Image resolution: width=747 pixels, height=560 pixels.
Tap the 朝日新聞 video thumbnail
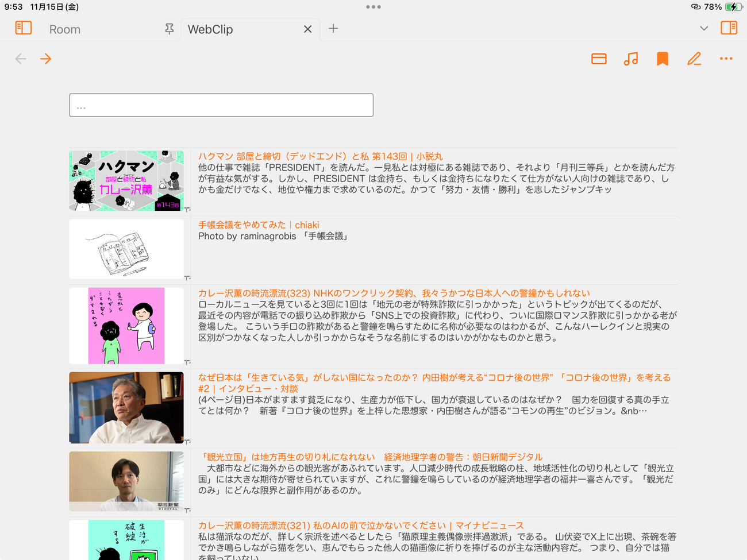pyautogui.click(x=126, y=481)
